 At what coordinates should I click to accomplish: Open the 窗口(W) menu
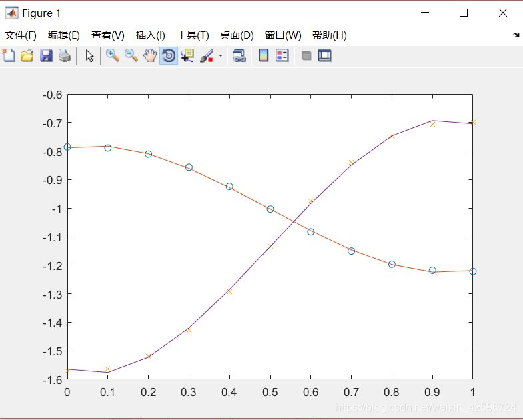(x=283, y=35)
